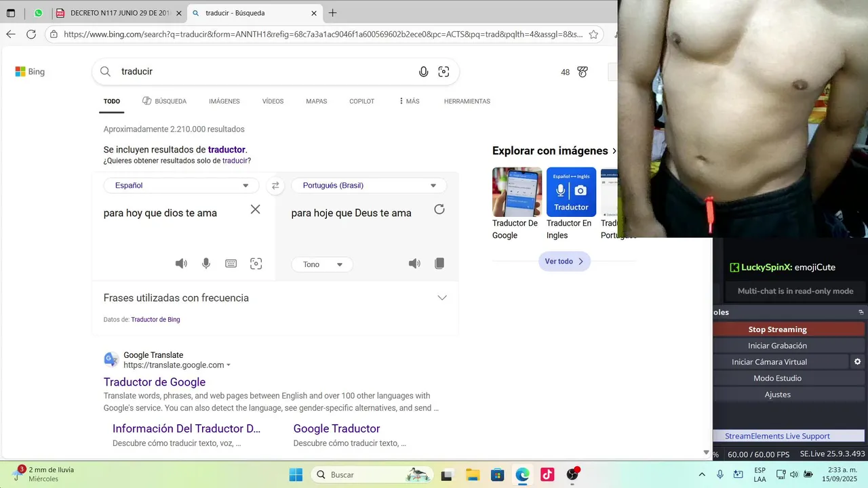Reload the page with the refresh button
This screenshot has width=868, height=488.
pos(31,34)
